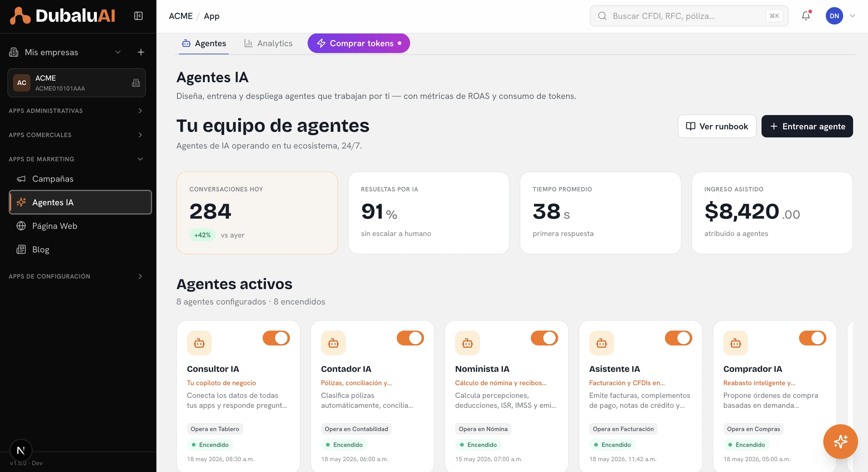Click Asistente IA robot icon
868x472 pixels.
tap(601, 343)
